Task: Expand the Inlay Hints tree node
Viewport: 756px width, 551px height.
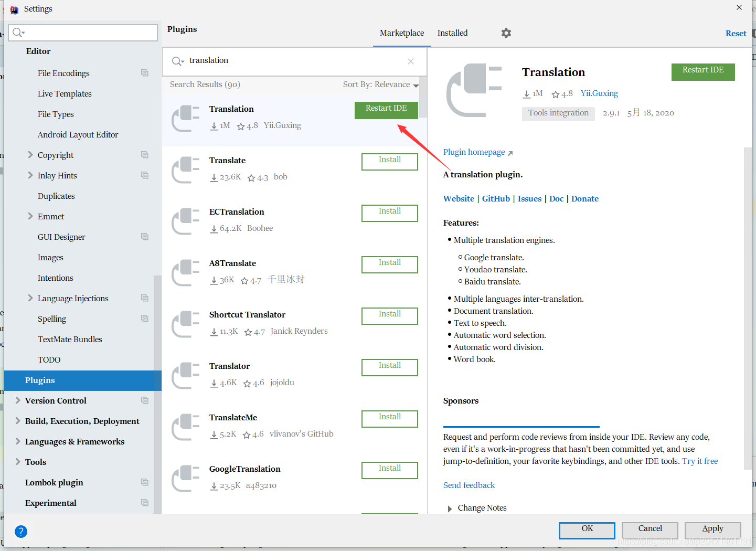Action: point(30,175)
